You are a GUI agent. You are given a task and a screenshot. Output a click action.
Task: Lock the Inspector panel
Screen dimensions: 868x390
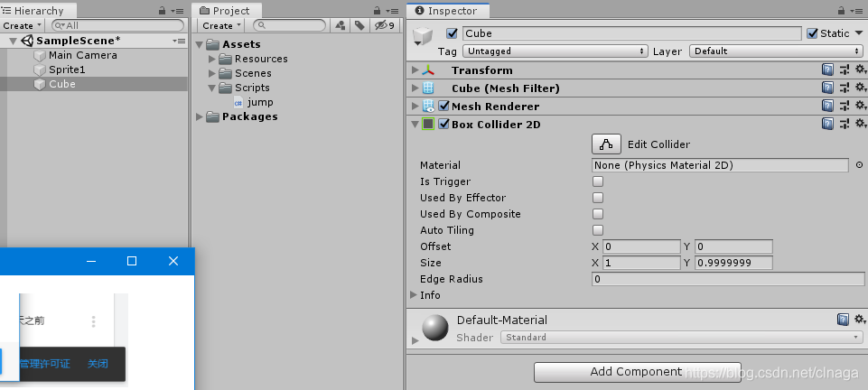841,11
